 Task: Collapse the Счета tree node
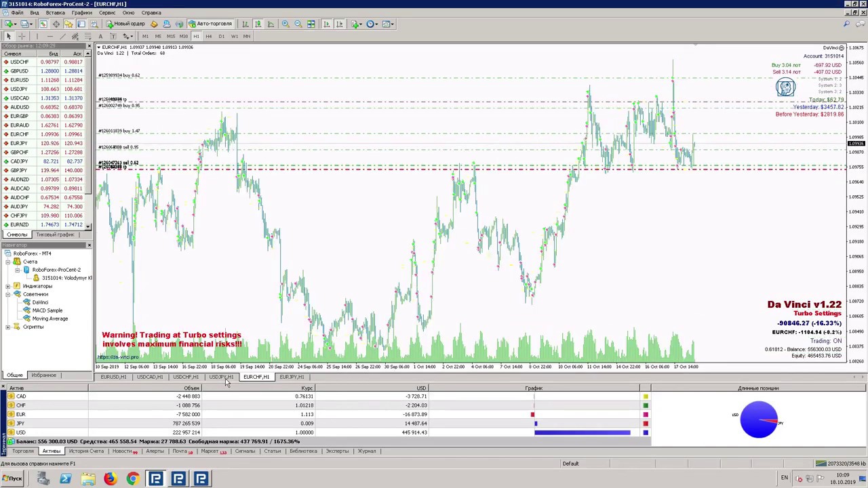tap(8, 262)
